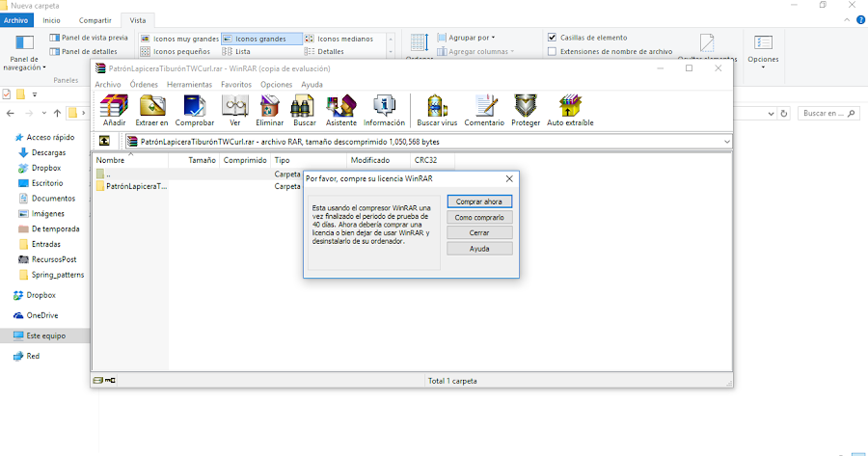
Task: Open Explorer help question-mark icon
Action: tap(861, 20)
